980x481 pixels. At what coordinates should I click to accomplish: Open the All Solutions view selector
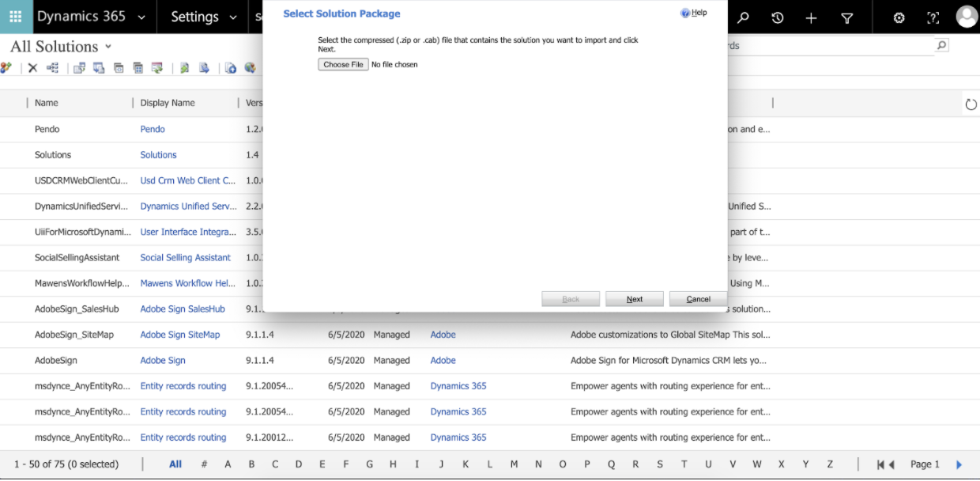point(61,47)
